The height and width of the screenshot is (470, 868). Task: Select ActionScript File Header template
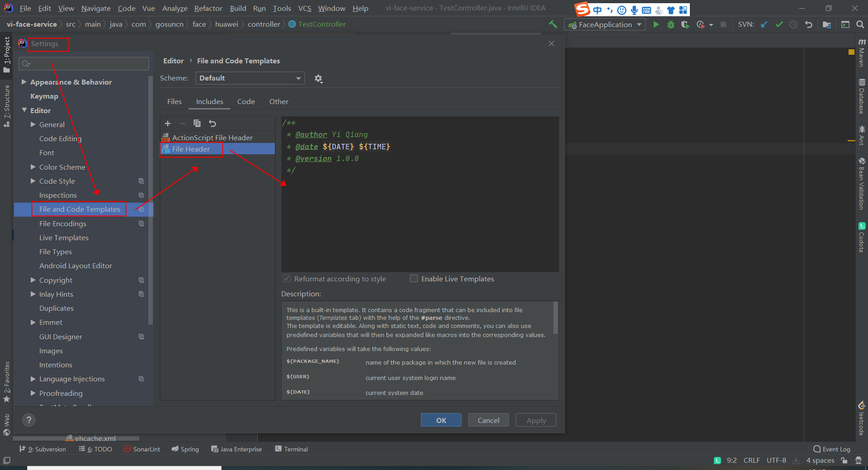click(217, 138)
